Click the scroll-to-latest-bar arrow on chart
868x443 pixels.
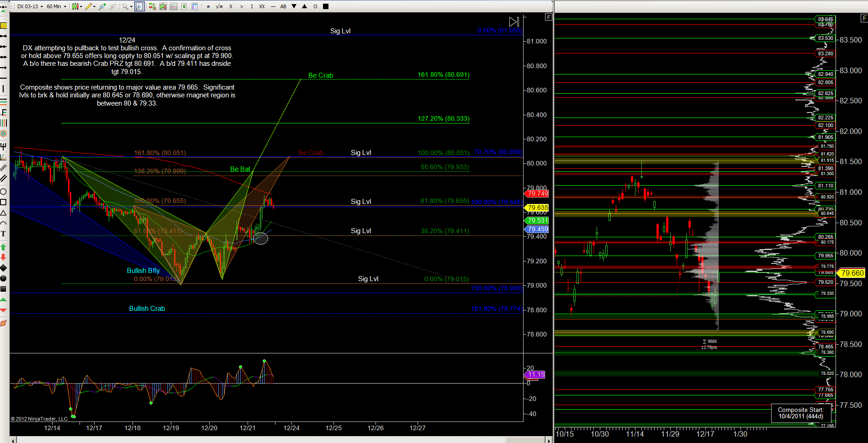tap(514, 22)
